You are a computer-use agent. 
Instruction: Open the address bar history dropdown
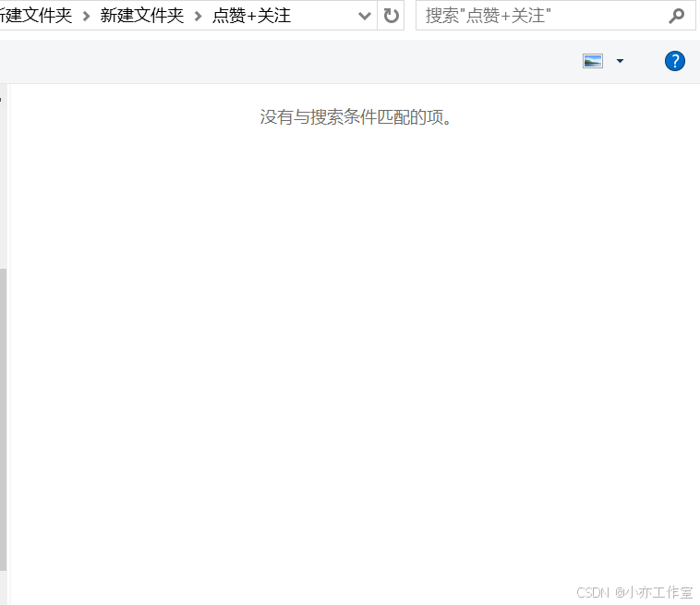click(x=364, y=16)
